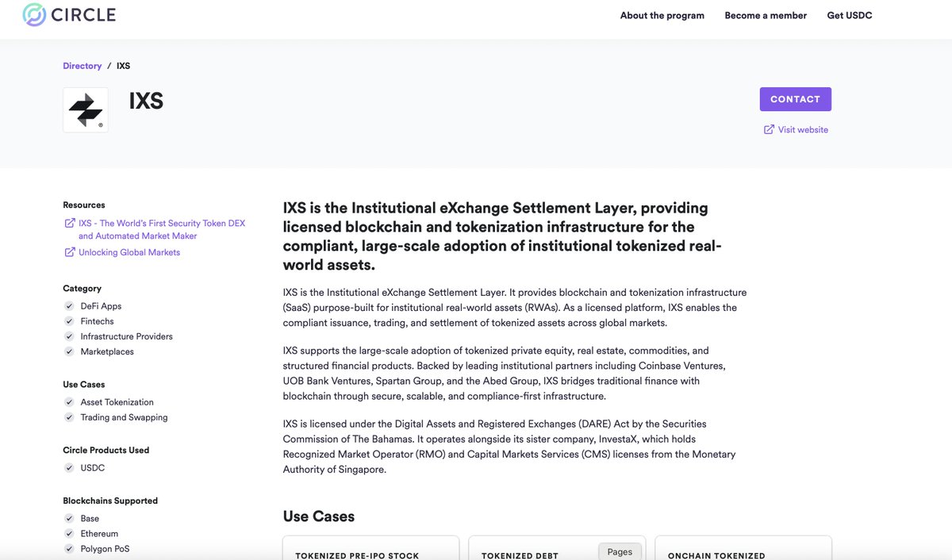This screenshot has height=560, width=952.
Task: Click the Infrastructure Providers category label
Action: point(126,336)
